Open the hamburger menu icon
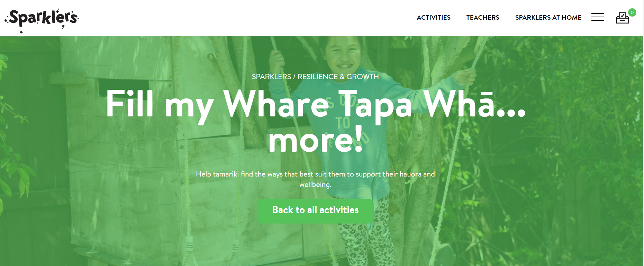The image size is (644, 266). click(597, 17)
